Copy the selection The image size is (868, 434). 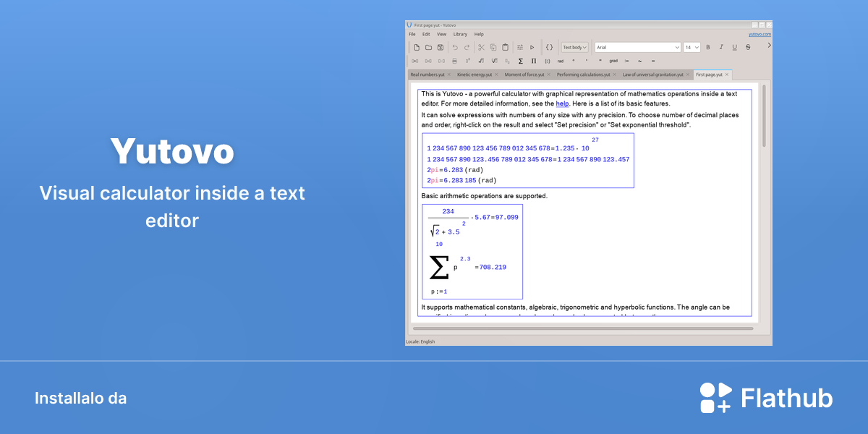(x=493, y=47)
